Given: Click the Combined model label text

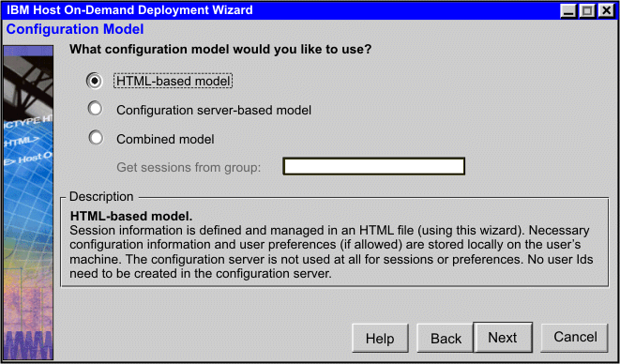Looking at the screenshot, I should pyautogui.click(x=165, y=139).
